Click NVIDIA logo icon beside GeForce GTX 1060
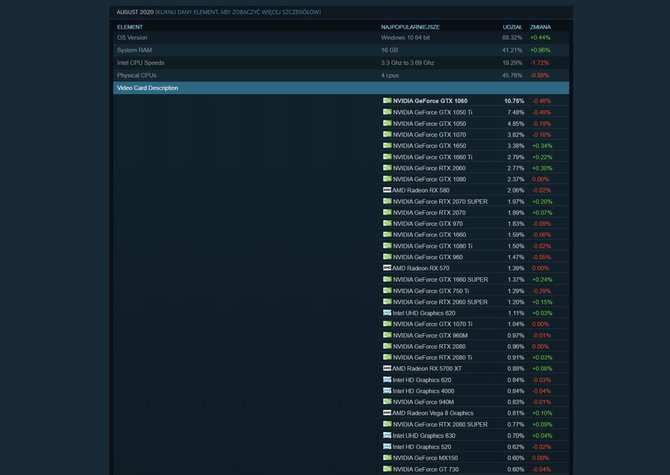The width and height of the screenshot is (670, 475). coord(387,101)
